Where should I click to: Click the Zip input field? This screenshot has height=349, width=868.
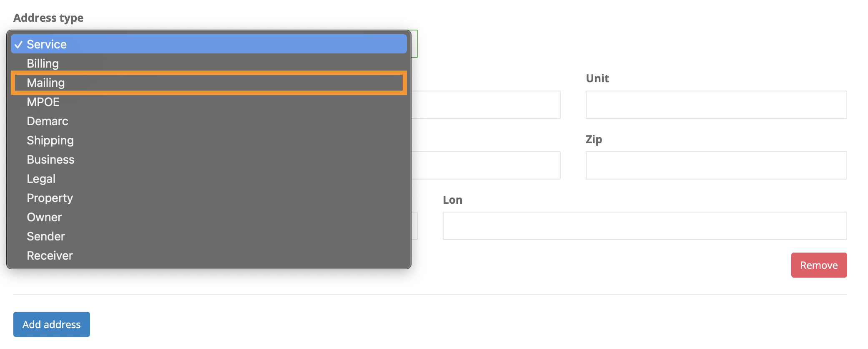715,165
